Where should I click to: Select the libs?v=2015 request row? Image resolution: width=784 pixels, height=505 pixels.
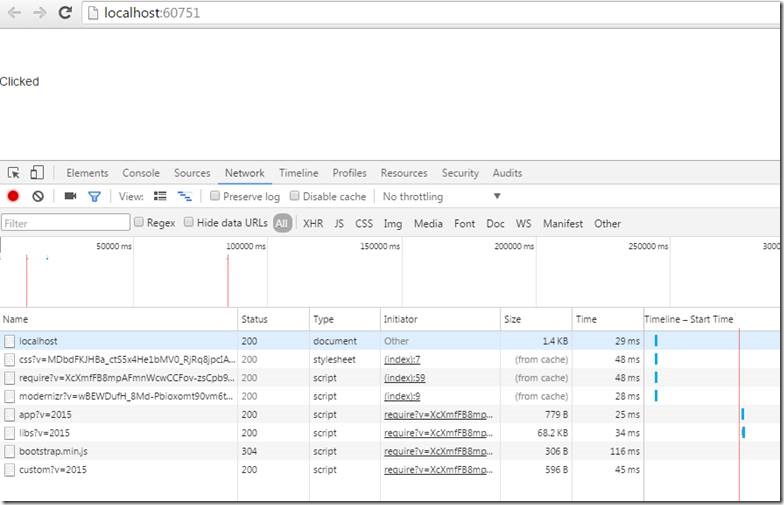pos(390,433)
